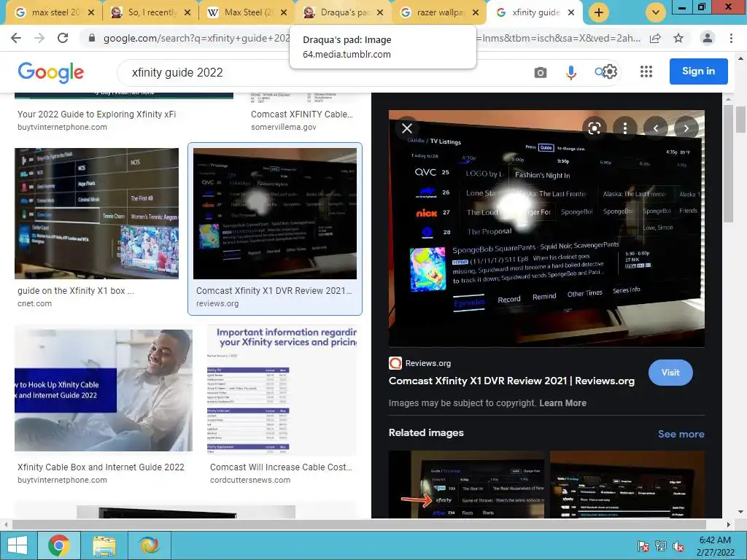
Task: Open the preview three-dot options menu
Action: pyautogui.click(x=625, y=128)
